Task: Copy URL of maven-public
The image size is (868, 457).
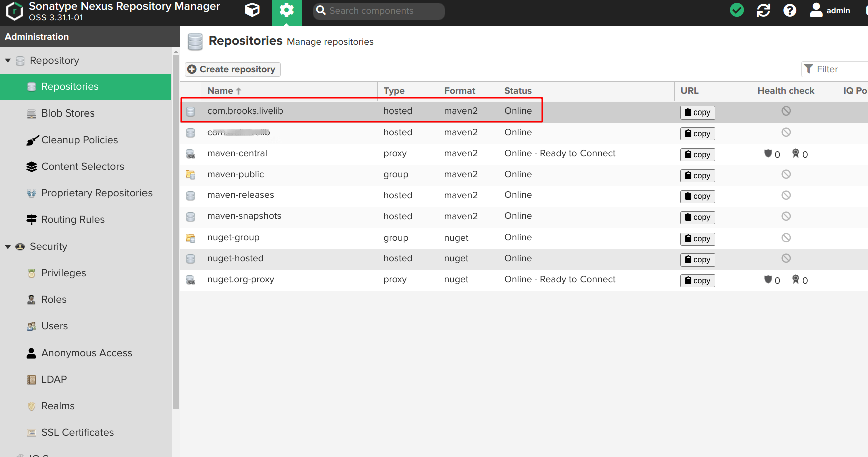Action: 697,176
